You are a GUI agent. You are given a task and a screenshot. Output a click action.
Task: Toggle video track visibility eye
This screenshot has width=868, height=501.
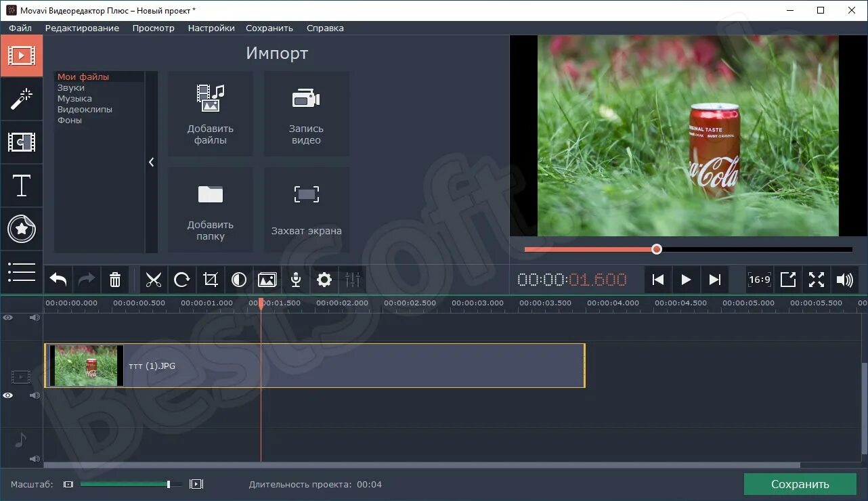tap(7, 395)
